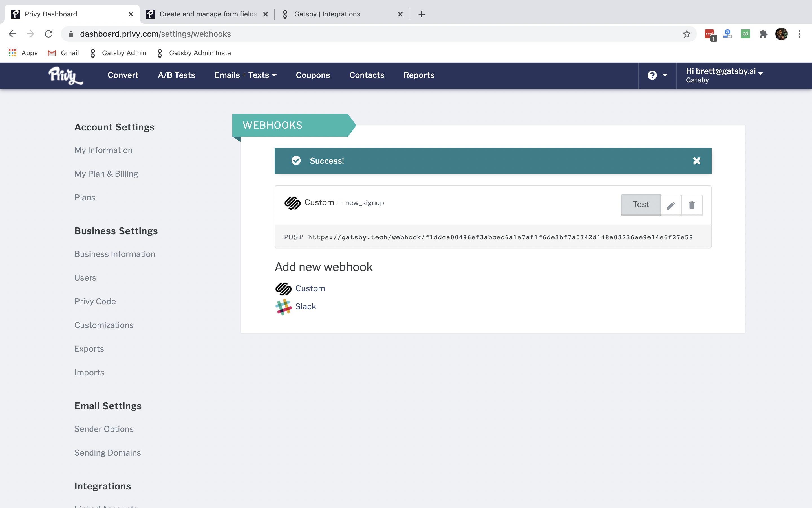Close the Privy Dashboard tab
The image size is (812, 508).
click(131, 14)
